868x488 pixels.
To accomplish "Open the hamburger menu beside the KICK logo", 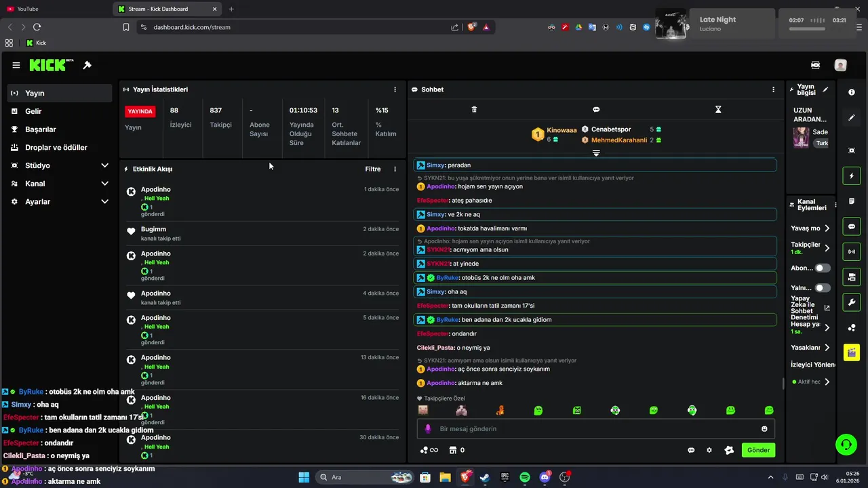I will point(16,65).
